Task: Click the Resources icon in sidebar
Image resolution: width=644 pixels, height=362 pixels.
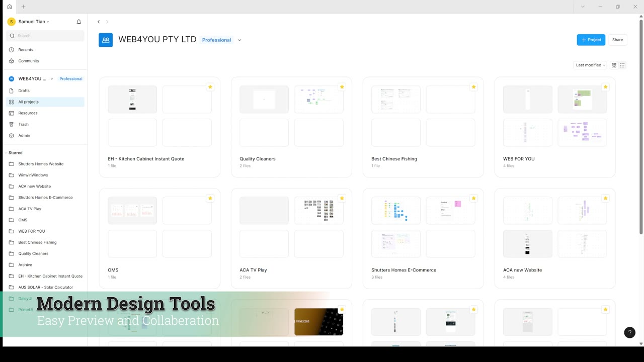Action: point(12,113)
